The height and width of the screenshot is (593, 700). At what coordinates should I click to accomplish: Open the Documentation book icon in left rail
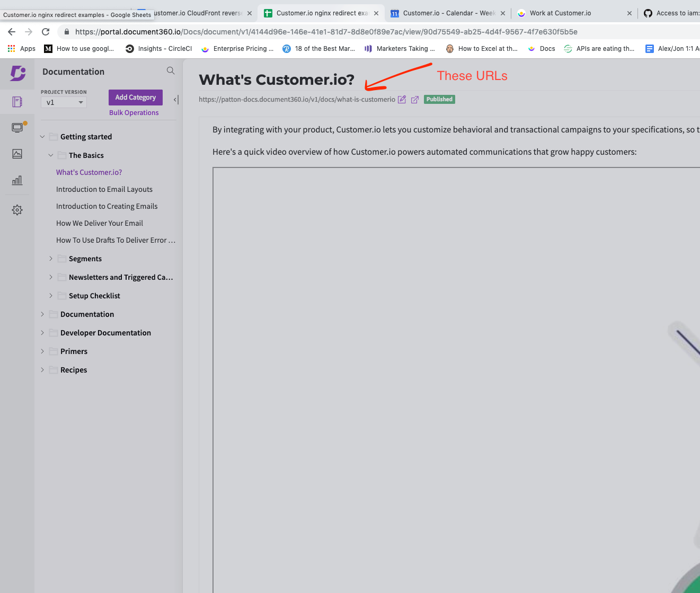(x=17, y=102)
